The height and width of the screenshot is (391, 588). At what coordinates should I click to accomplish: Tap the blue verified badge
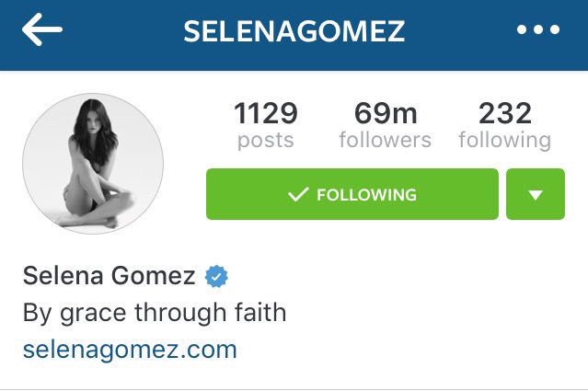click(x=216, y=276)
